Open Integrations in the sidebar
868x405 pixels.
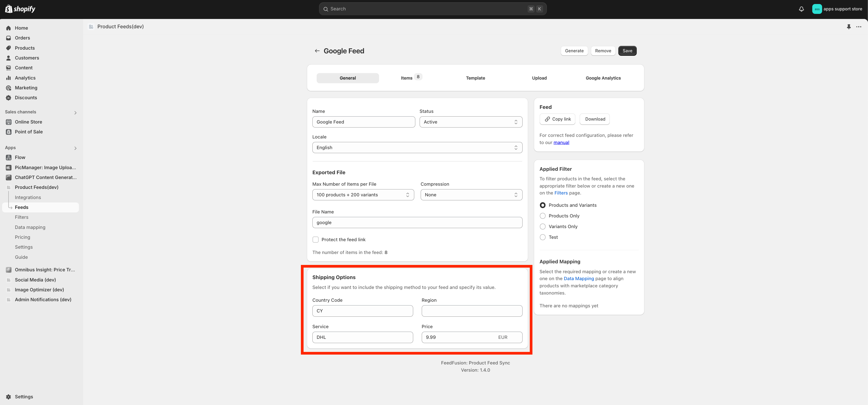click(28, 197)
